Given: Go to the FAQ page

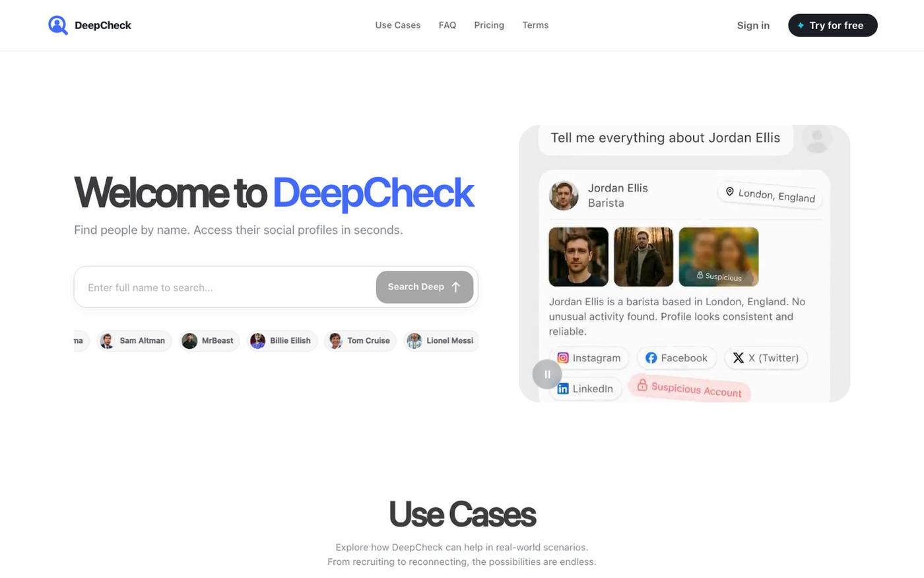Looking at the screenshot, I should click(447, 25).
